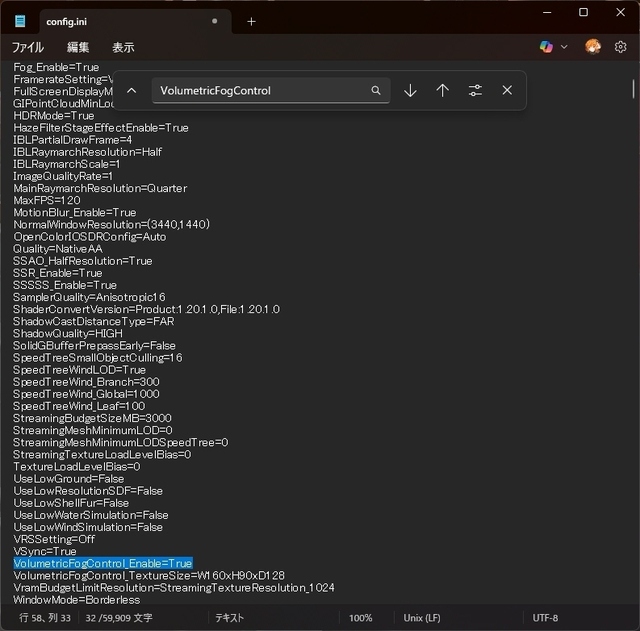Click the magnifier search icon

click(x=376, y=90)
